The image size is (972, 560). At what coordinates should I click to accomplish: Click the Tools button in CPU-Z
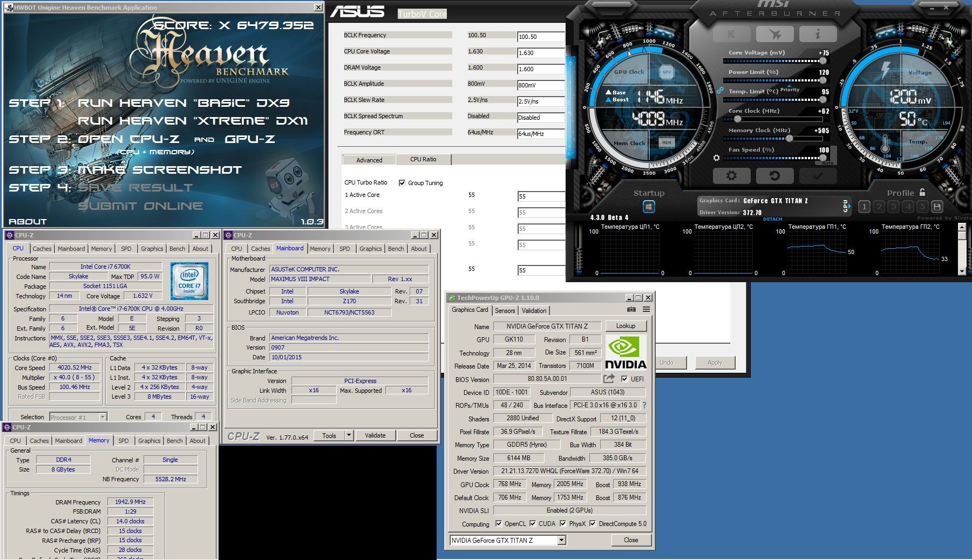point(329,435)
